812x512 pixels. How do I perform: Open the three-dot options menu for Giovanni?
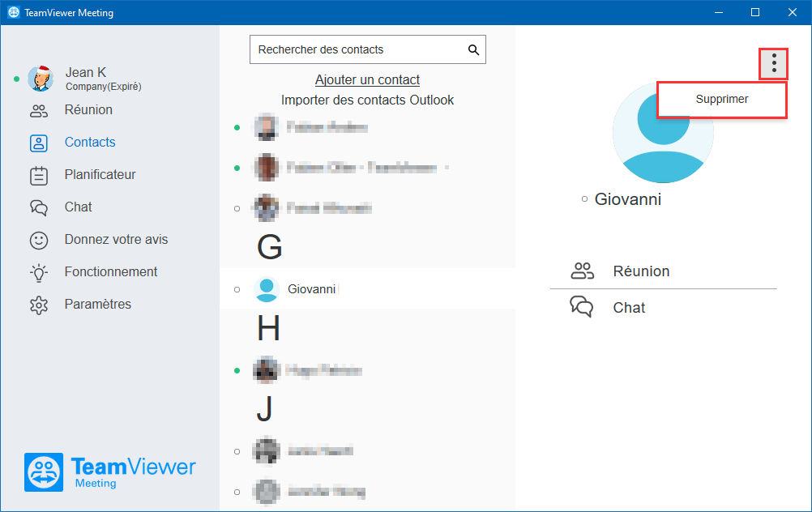[x=774, y=63]
